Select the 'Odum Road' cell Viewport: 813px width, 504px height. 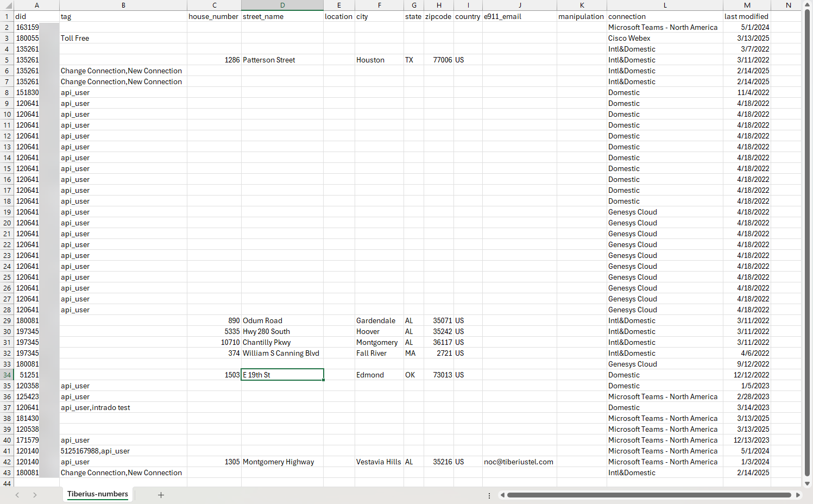point(282,320)
